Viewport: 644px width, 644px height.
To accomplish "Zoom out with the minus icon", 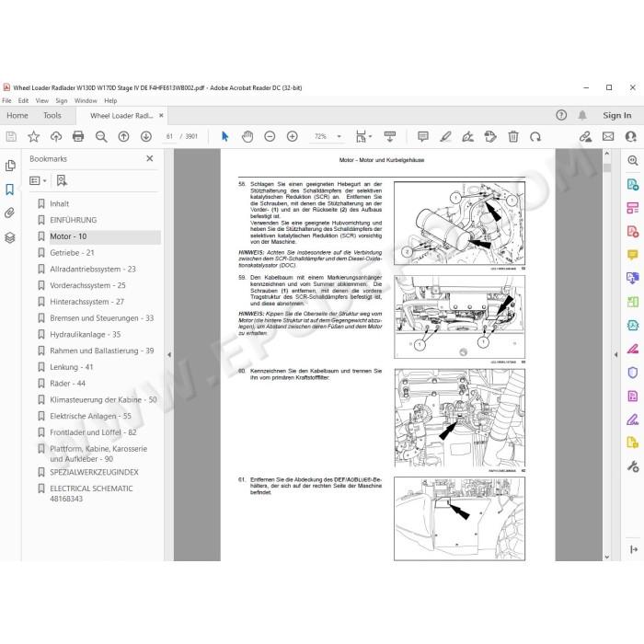I will click(x=270, y=136).
